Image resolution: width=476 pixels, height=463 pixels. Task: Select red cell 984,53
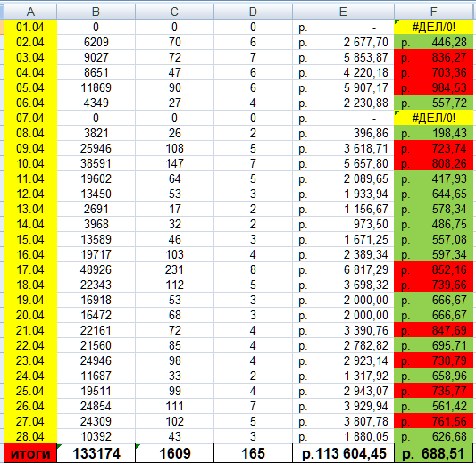[433, 87]
